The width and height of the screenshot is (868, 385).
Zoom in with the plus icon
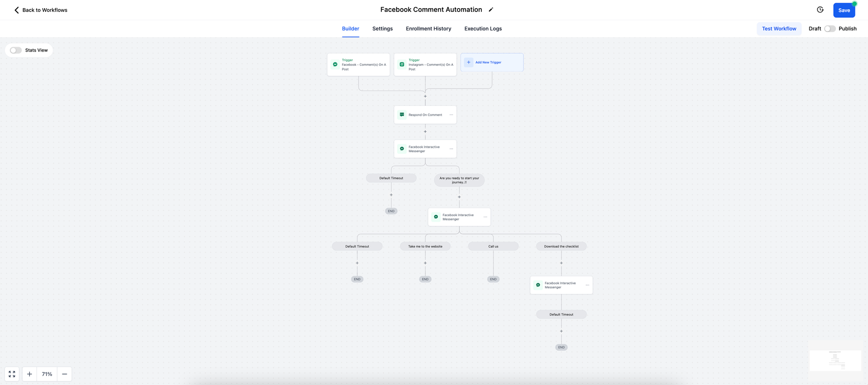[x=29, y=374]
